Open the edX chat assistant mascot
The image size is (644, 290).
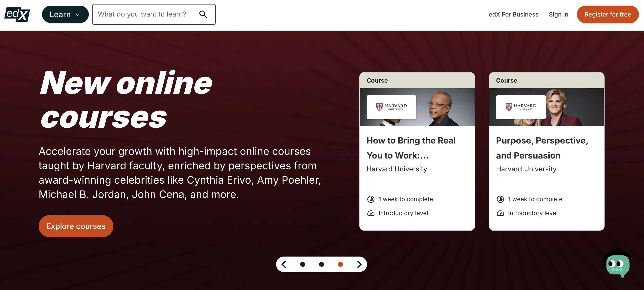coord(617,263)
